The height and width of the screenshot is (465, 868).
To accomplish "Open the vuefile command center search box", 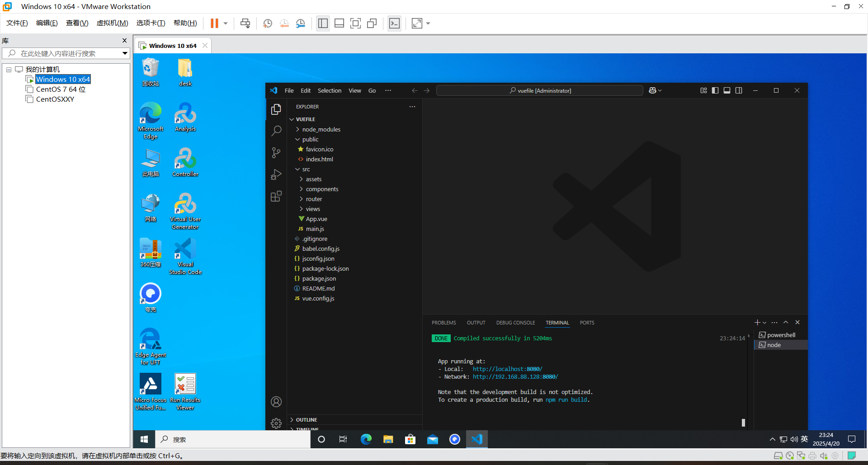I will tap(540, 90).
